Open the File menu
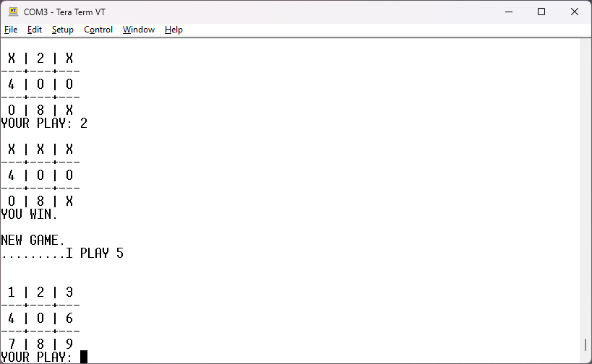The image size is (592, 364). [11, 30]
